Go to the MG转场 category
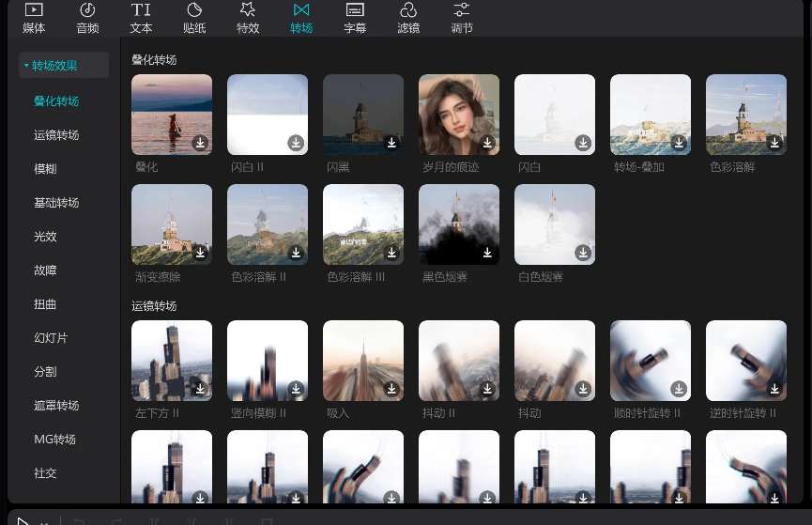812x525 pixels. pyautogui.click(x=54, y=440)
